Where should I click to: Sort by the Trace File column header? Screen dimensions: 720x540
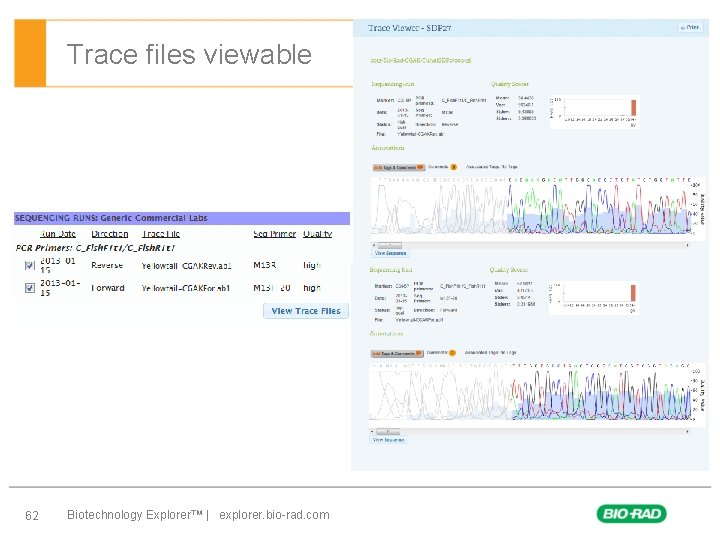click(x=161, y=234)
